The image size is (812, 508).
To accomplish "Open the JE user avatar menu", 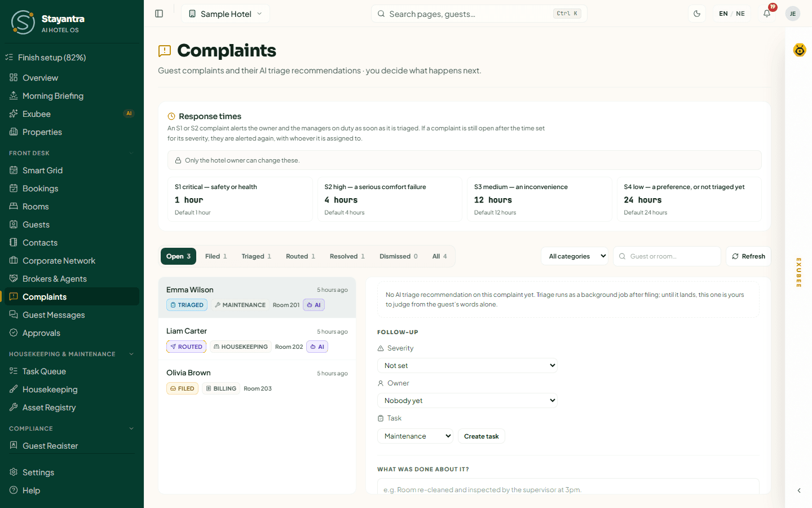I will click(793, 14).
